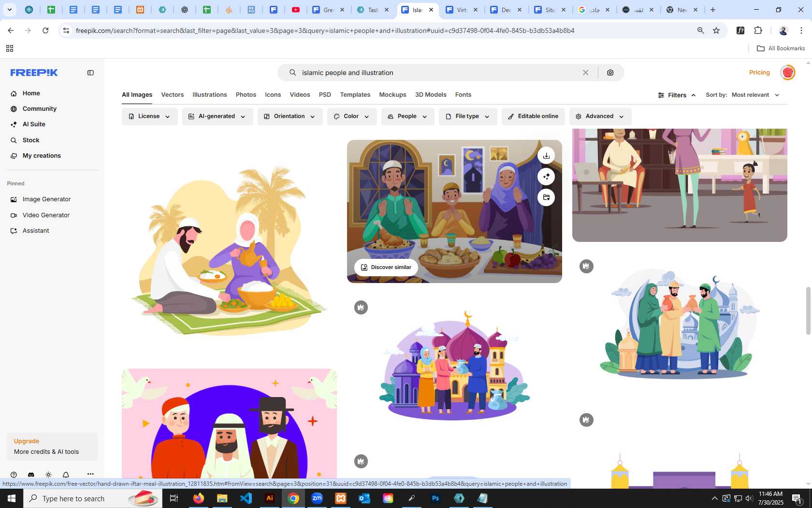Launch Zoom from the taskbar
Image resolution: width=812 pixels, height=508 pixels.
coord(317,498)
